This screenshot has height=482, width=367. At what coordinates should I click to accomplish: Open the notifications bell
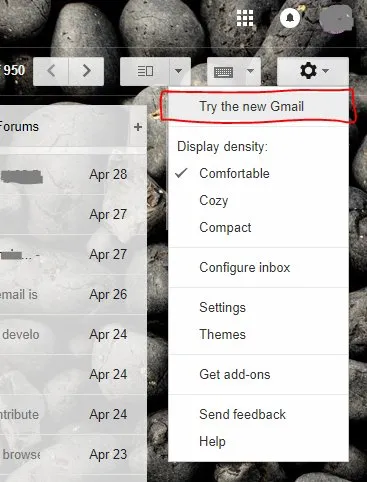point(290,18)
